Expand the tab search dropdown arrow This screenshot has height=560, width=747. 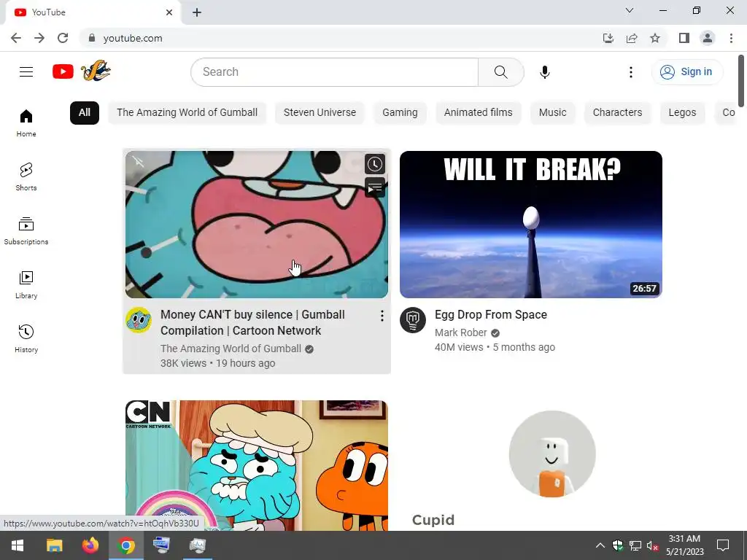point(630,10)
